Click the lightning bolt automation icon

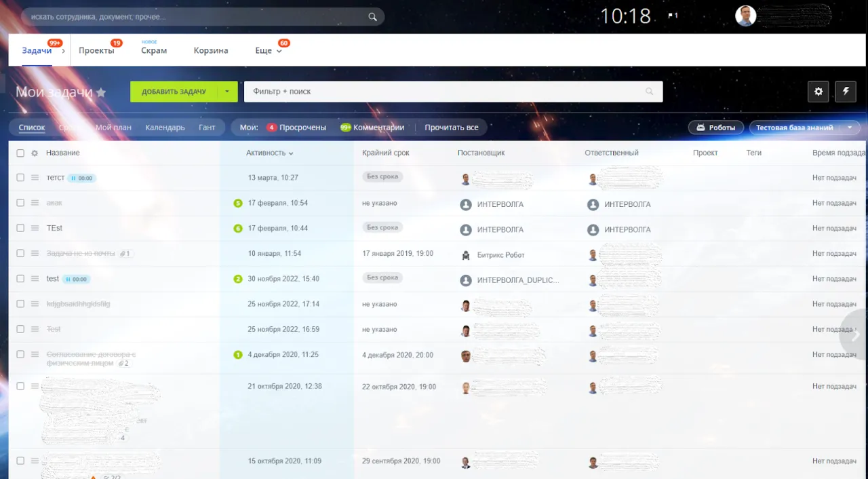pos(846,92)
